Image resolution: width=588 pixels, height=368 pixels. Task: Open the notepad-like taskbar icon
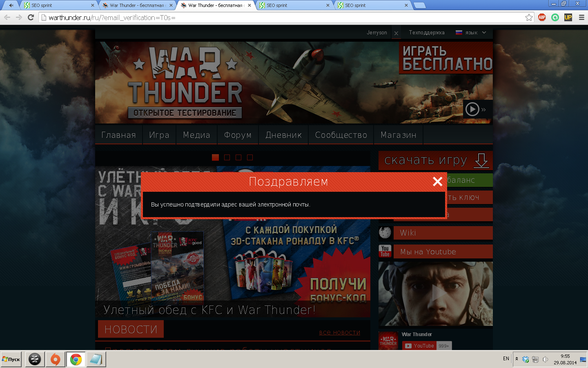point(96,359)
